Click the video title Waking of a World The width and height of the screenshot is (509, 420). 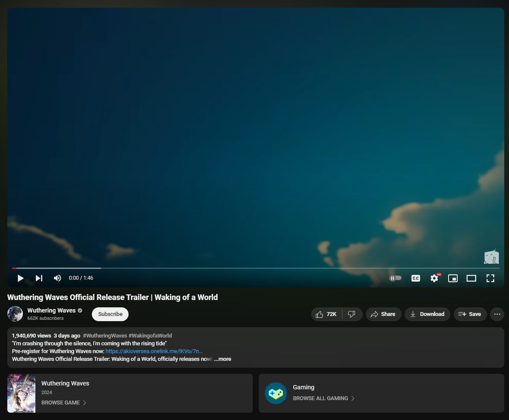click(112, 297)
